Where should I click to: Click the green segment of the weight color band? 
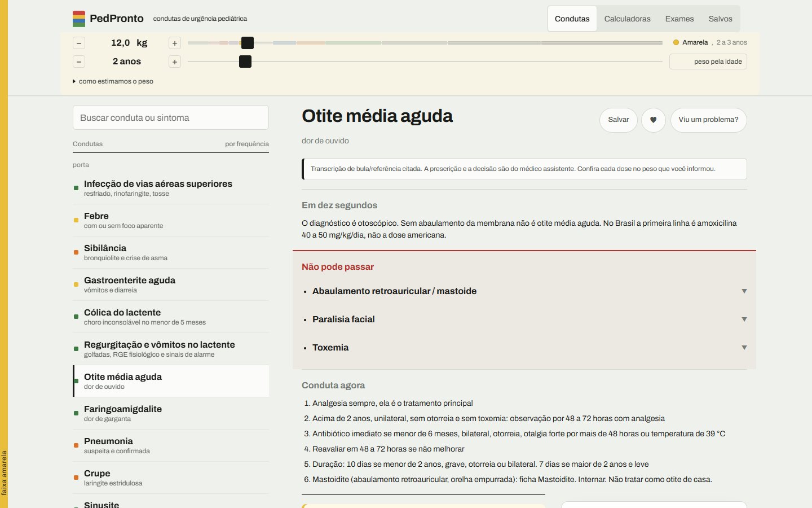coord(353,43)
